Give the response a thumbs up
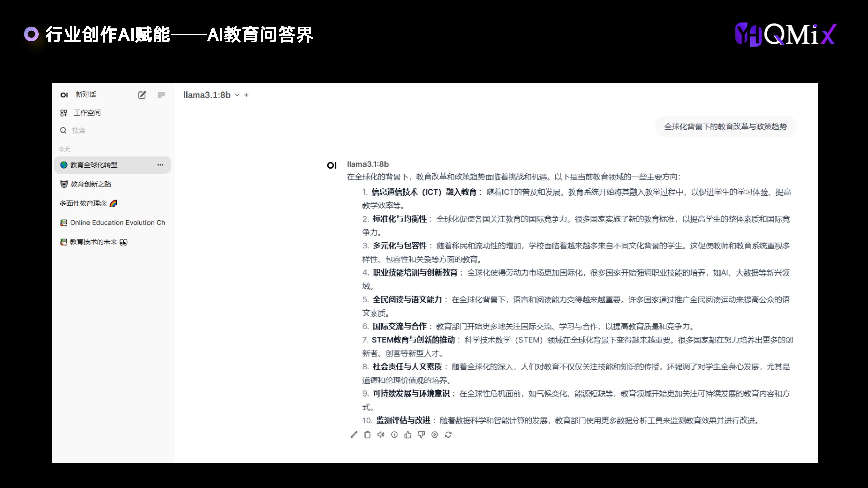Screen dimensions: 868x488 coord(408,435)
